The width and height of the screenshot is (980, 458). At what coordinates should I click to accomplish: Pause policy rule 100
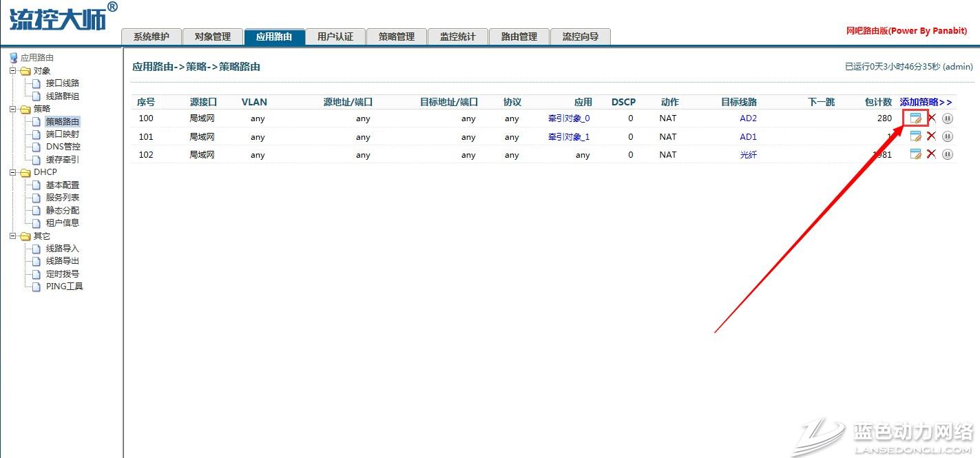948,118
